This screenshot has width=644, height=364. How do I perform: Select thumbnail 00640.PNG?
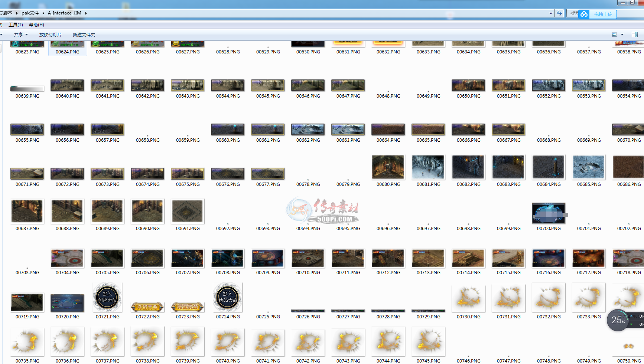(x=67, y=85)
